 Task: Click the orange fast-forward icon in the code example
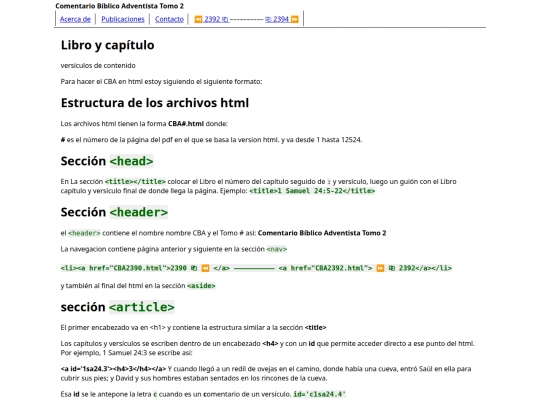point(380,268)
